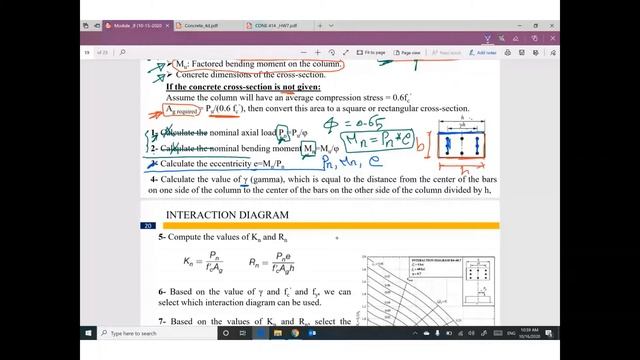
Task: Expand the tab list chevron
Action: pyautogui.click(x=331, y=25)
